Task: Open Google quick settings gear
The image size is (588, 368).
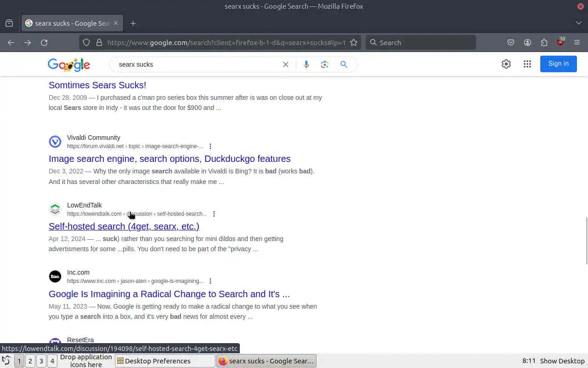Action: (506, 64)
